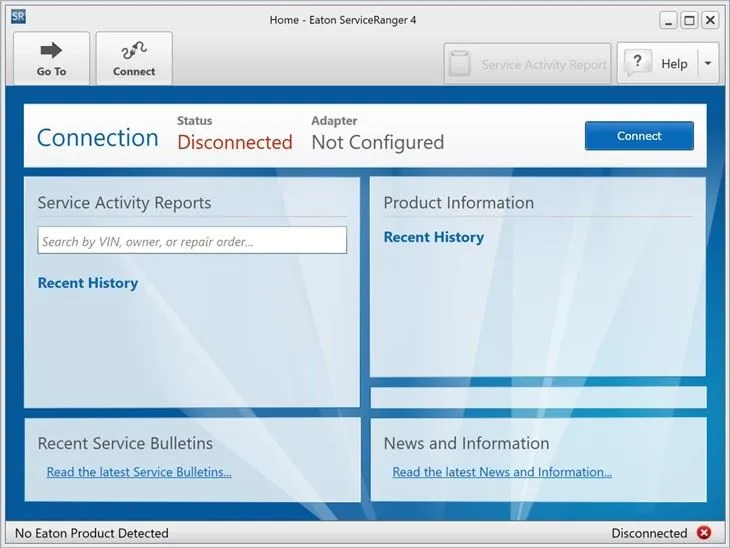730x548 pixels.
Task: Expand the Help dropdown arrow
Action: coord(708,63)
